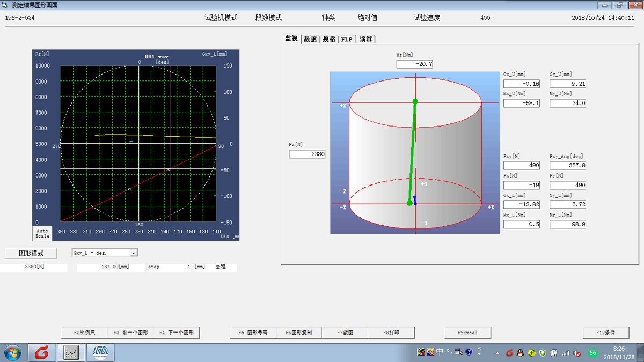Click F2比例尺 button

(84, 333)
